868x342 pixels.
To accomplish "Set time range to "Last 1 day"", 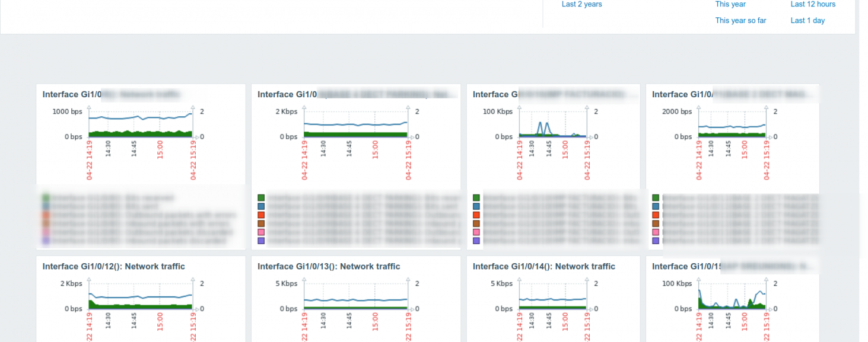I will point(807,20).
